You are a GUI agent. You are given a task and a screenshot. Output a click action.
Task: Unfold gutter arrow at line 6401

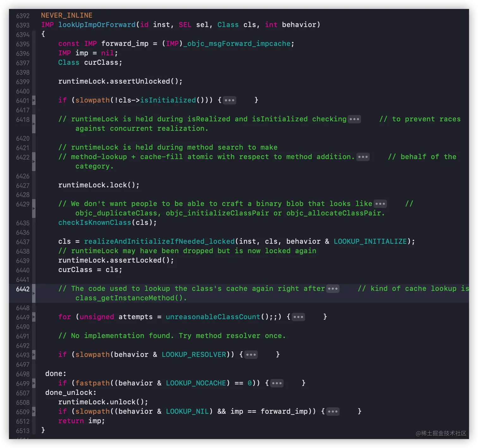[34, 101]
